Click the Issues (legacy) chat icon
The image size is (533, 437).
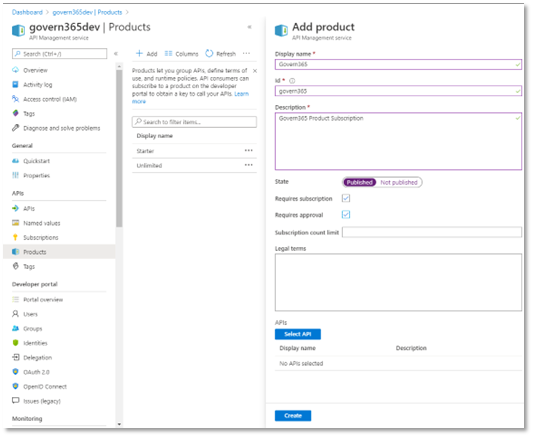coord(15,401)
